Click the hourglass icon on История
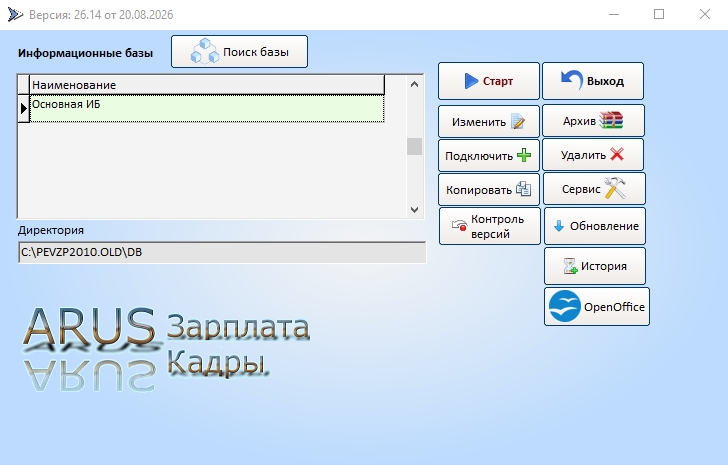Screen dimensions: 728x465 click(570, 266)
